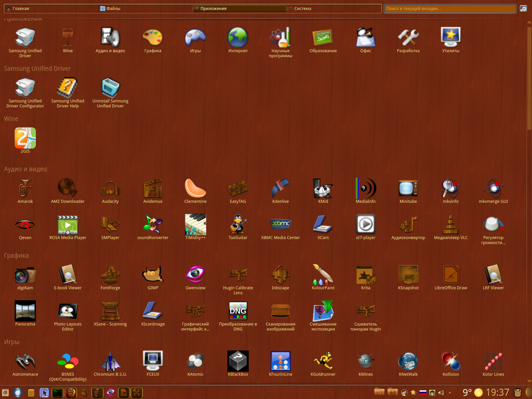Select the Приложения tab
Viewport: 532px width, 399px height.
240,9
